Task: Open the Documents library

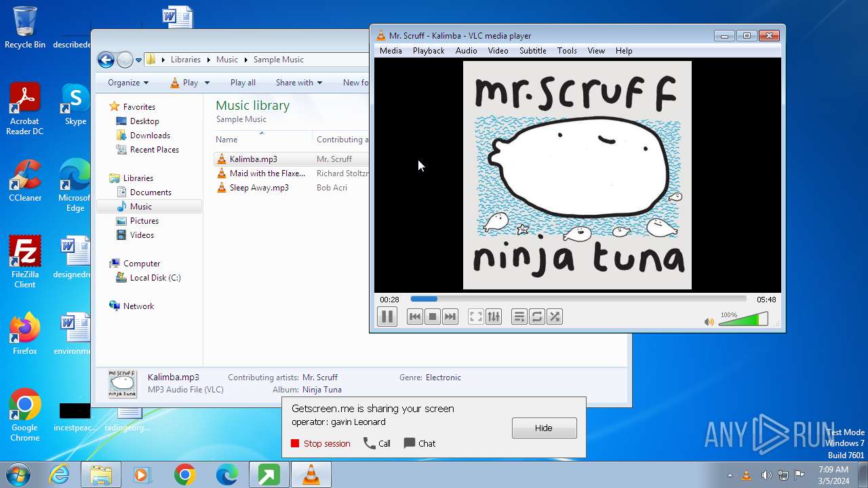Action: click(x=151, y=192)
